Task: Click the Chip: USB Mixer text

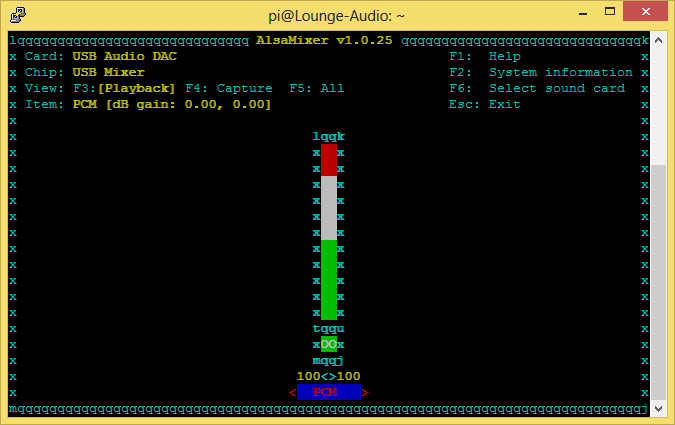Action: click(85, 72)
